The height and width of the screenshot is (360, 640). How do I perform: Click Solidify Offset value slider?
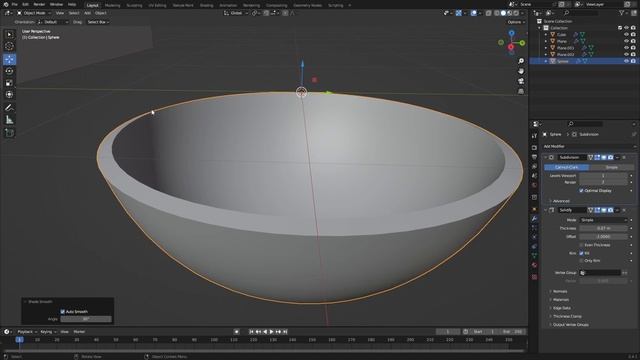coord(603,237)
